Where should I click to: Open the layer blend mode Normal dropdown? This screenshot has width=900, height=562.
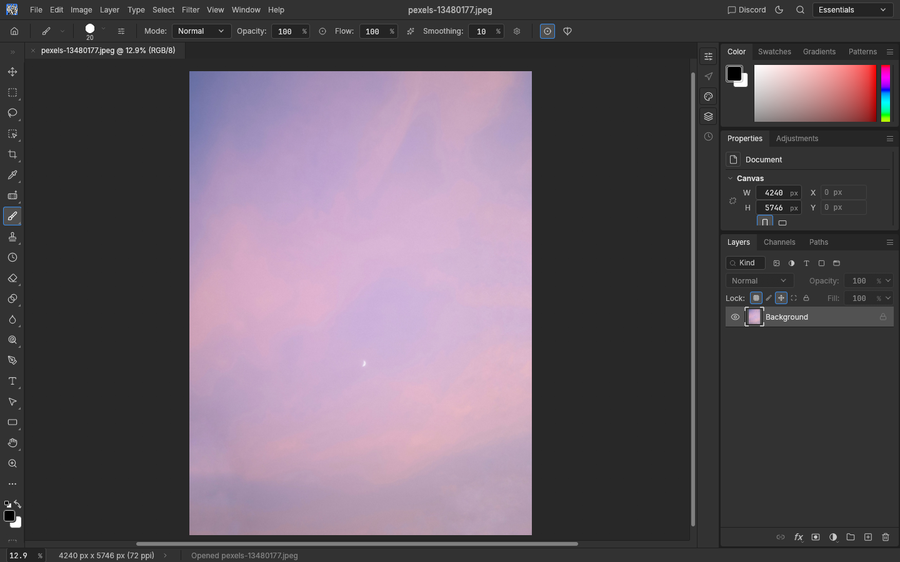click(x=759, y=281)
